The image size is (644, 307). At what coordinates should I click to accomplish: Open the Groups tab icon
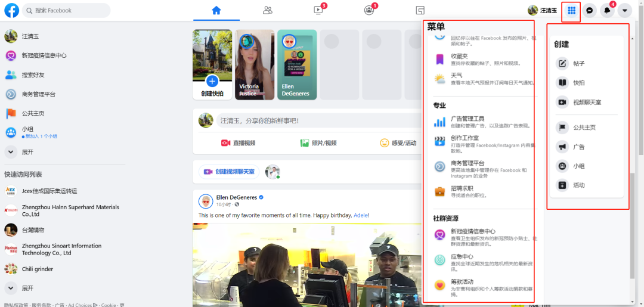(369, 10)
